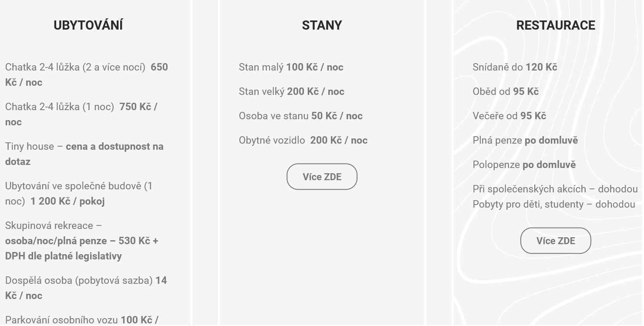The width and height of the screenshot is (644, 326).
Task: Open the Více ZDE button under RESTAURACE
Action: 556,241
